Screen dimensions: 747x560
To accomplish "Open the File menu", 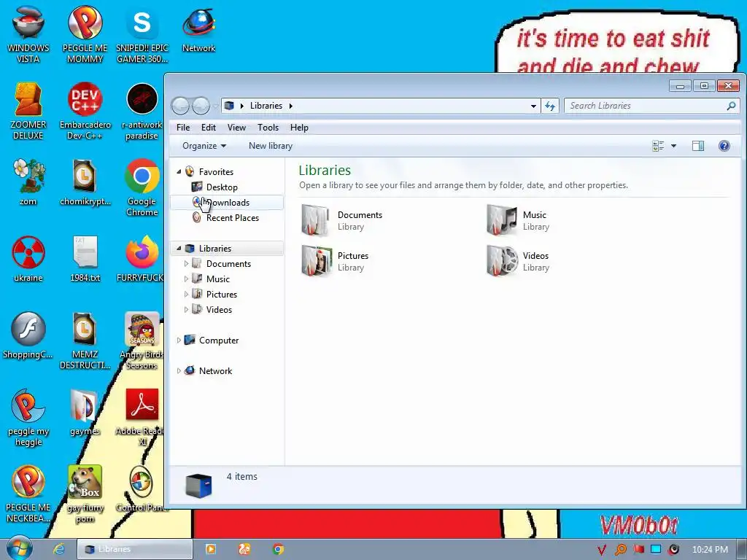I will [183, 127].
